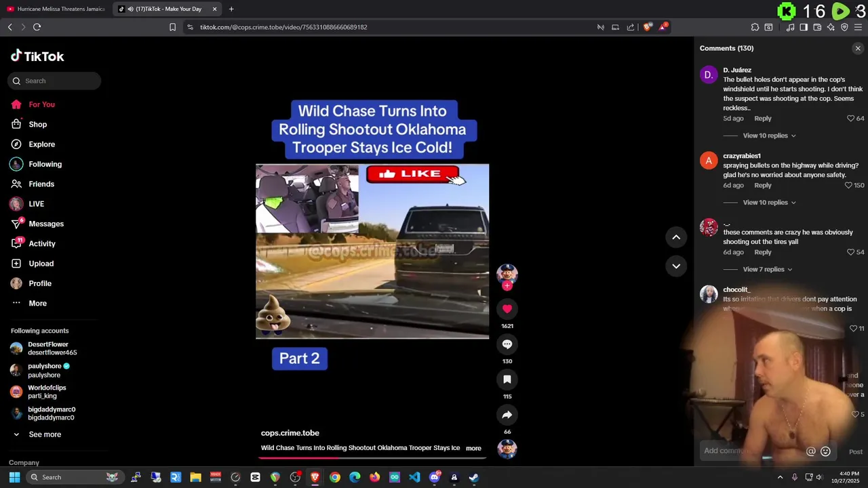Image resolution: width=868 pixels, height=488 pixels.
Task: Open comments via the speech bubble icon
Action: (x=507, y=344)
